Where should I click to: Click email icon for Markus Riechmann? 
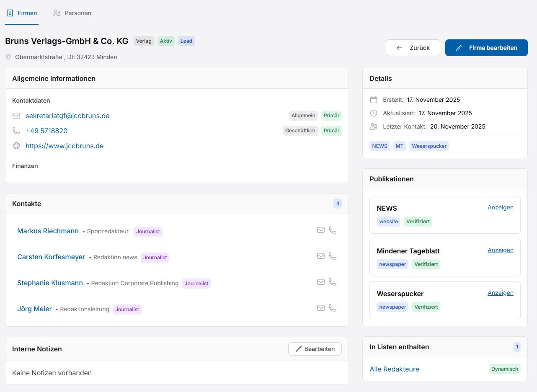[x=321, y=230]
